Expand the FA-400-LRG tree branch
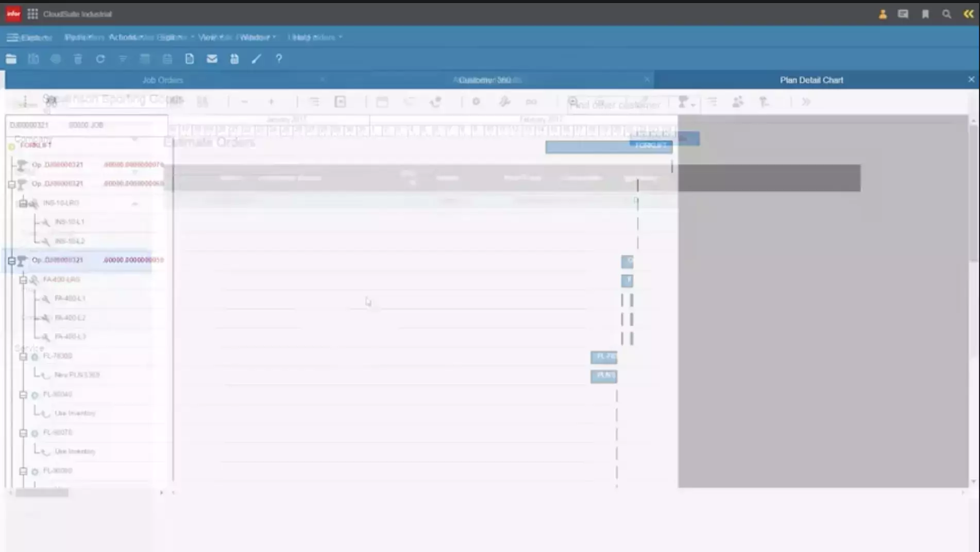Image resolution: width=980 pixels, height=552 pixels. (x=23, y=280)
